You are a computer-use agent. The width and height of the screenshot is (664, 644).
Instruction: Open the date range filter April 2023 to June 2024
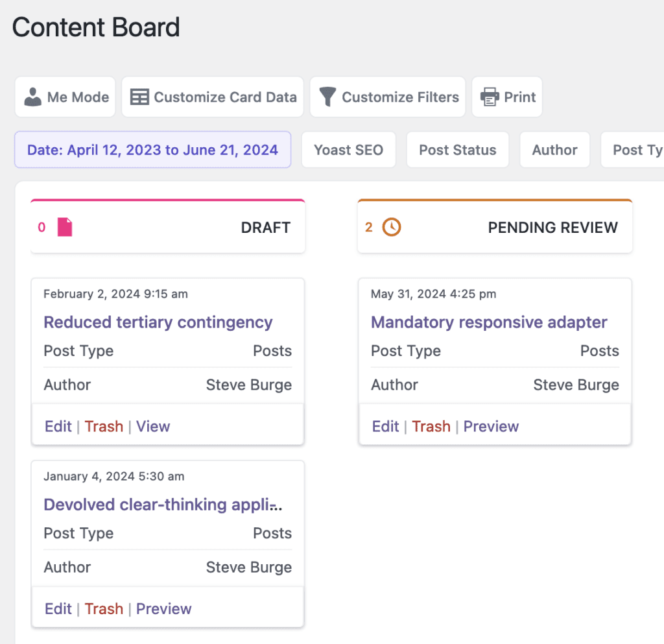[152, 150]
